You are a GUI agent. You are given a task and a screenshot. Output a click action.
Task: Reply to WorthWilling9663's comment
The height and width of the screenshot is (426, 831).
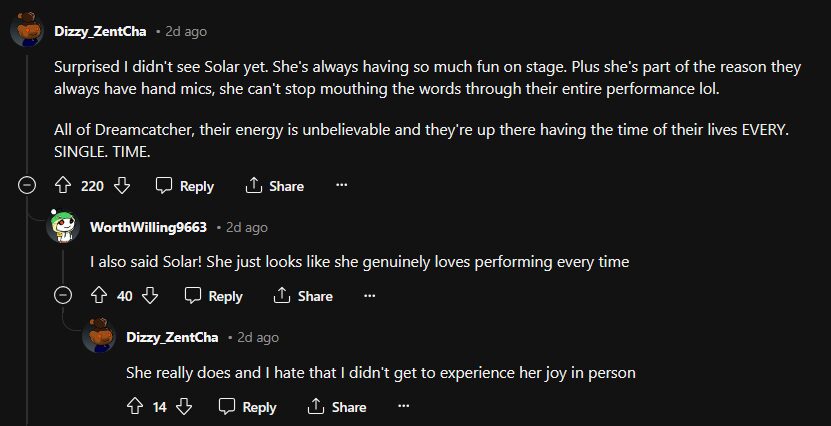tap(214, 296)
